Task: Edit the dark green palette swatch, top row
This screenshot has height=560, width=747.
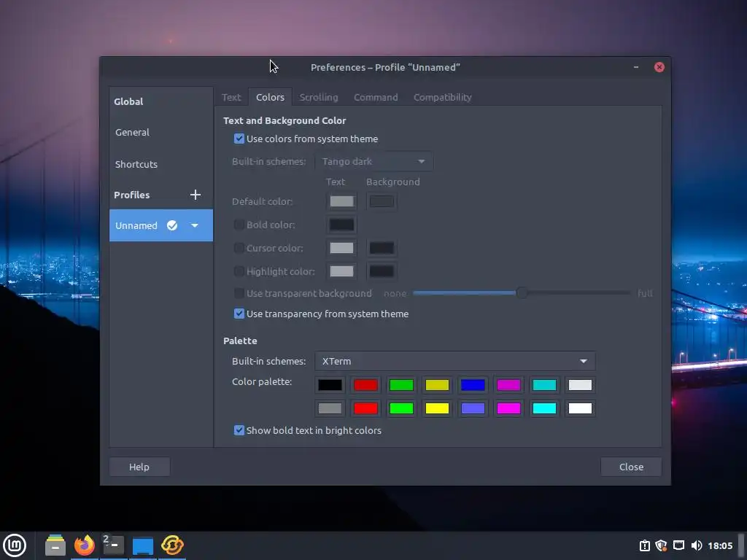Action: pyautogui.click(x=401, y=385)
